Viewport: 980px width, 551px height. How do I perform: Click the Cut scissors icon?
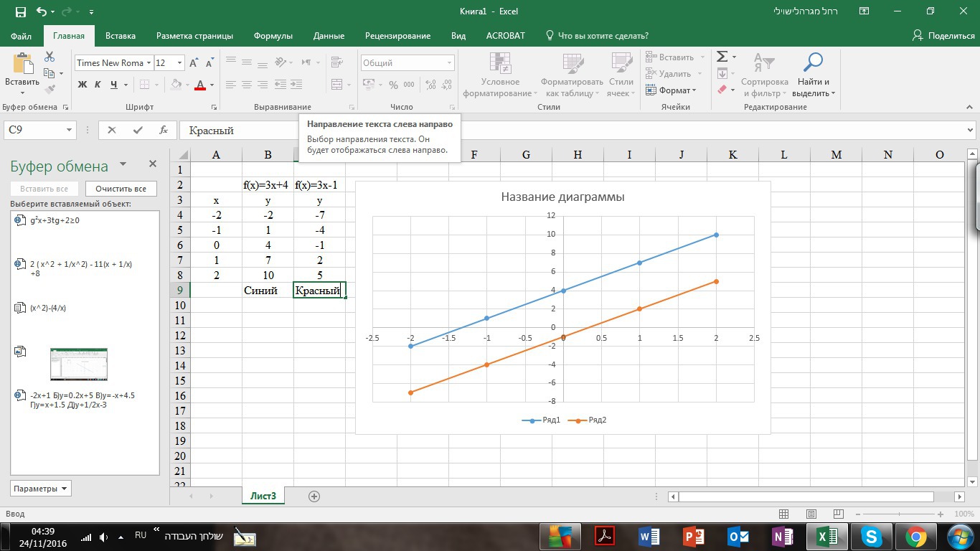point(50,57)
